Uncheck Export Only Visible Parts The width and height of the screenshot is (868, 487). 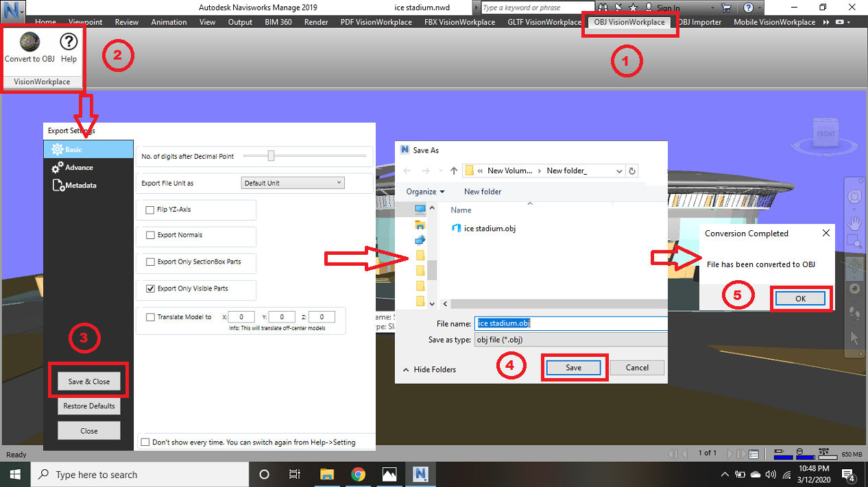point(150,288)
